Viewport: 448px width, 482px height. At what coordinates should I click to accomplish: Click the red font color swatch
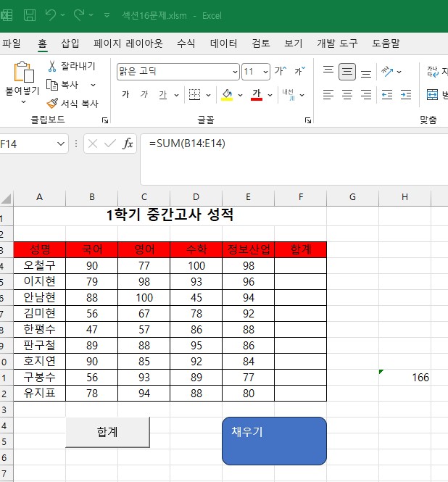[x=256, y=95]
